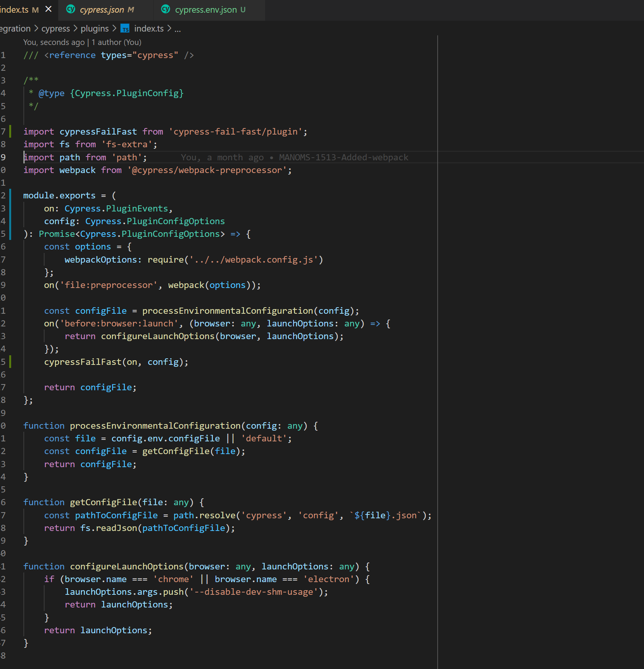Open the integration breadcrumb folder
The height and width of the screenshot is (669, 644).
tap(15, 29)
